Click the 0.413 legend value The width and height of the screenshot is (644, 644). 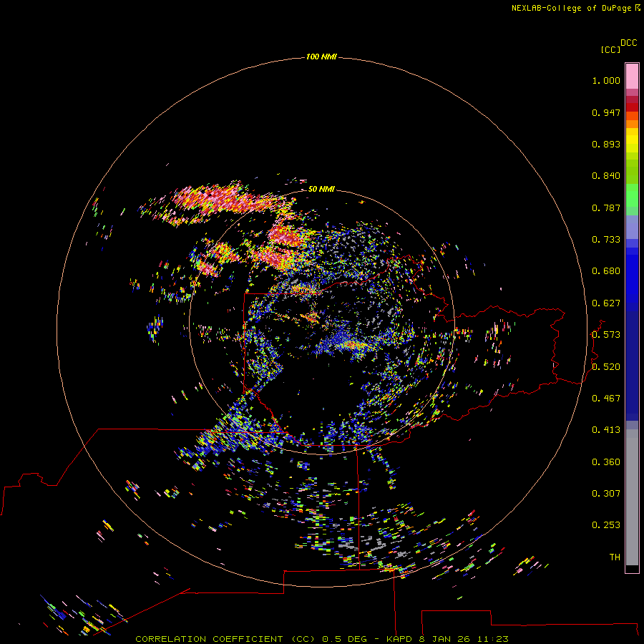(x=606, y=430)
